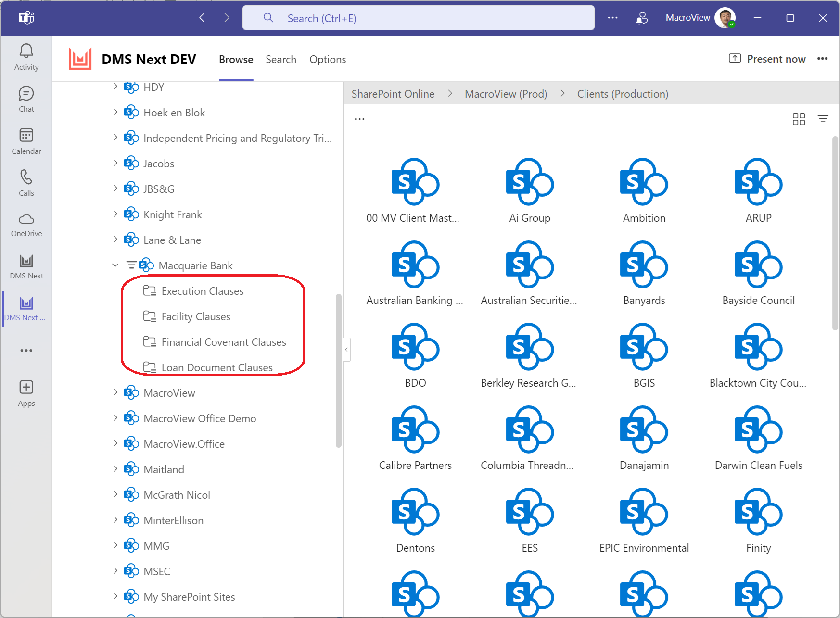Screen dimensions: 840x618
Task: Go back with the back arrow
Action: (x=202, y=18)
